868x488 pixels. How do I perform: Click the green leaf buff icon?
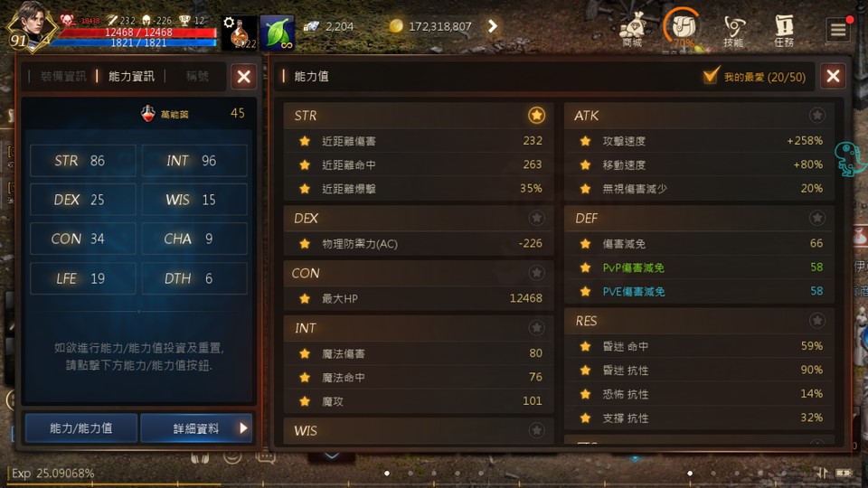click(x=278, y=33)
